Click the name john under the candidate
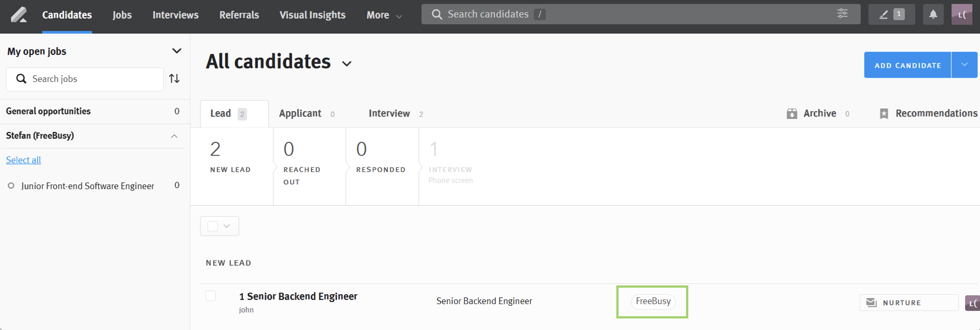 (x=246, y=310)
